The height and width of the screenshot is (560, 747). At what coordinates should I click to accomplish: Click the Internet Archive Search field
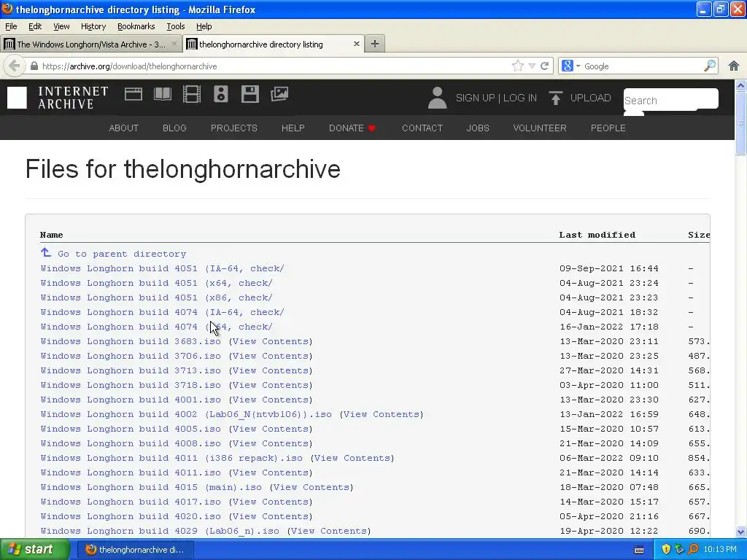click(671, 99)
